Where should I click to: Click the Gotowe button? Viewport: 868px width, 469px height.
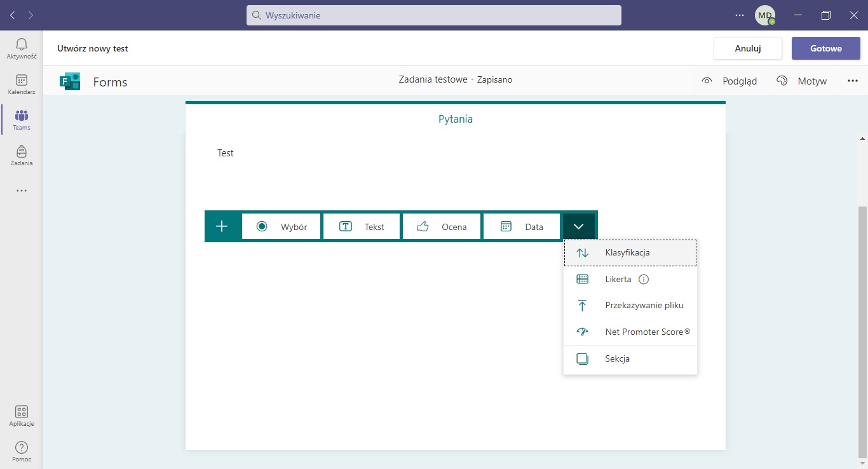point(825,48)
